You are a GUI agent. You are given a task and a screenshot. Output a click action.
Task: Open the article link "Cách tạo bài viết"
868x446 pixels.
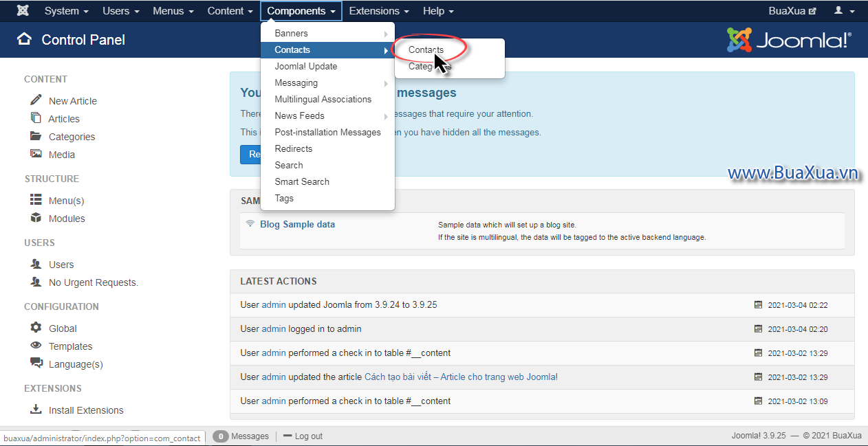pyautogui.click(x=461, y=377)
